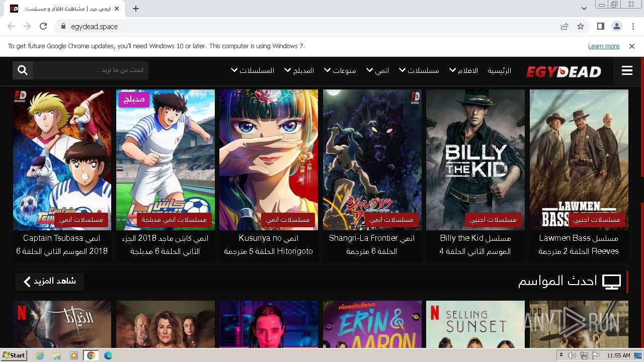Open Windows Media Player from taskbar
The height and width of the screenshot is (362, 644).
pyautogui.click(x=74, y=355)
